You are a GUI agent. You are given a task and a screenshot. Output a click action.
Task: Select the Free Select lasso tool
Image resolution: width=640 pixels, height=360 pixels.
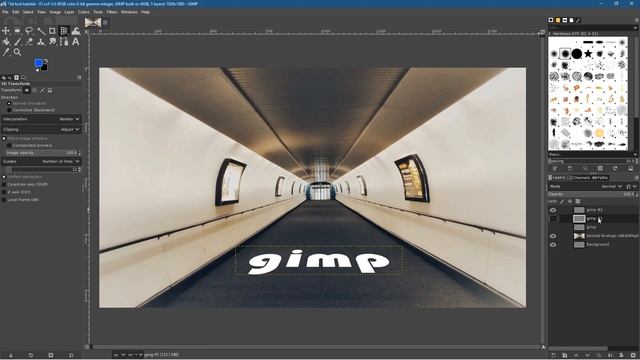point(29,31)
